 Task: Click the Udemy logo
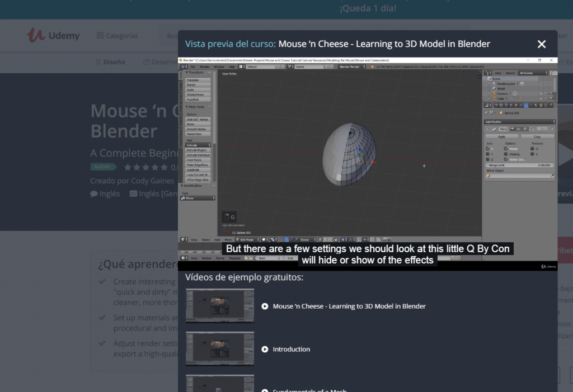coord(54,35)
